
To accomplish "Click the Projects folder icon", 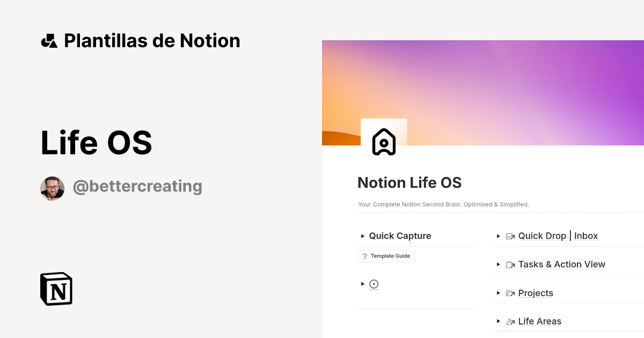I will [510, 293].
